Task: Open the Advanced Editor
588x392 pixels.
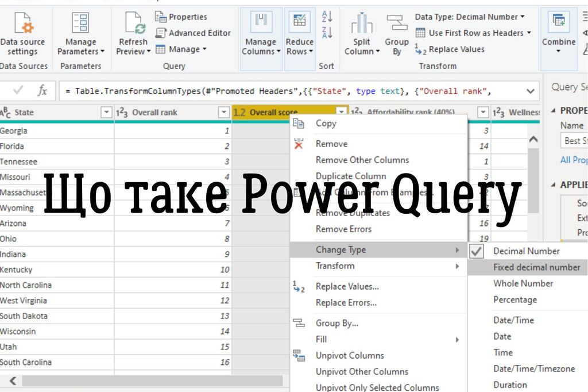Action: tap(193, 33)
